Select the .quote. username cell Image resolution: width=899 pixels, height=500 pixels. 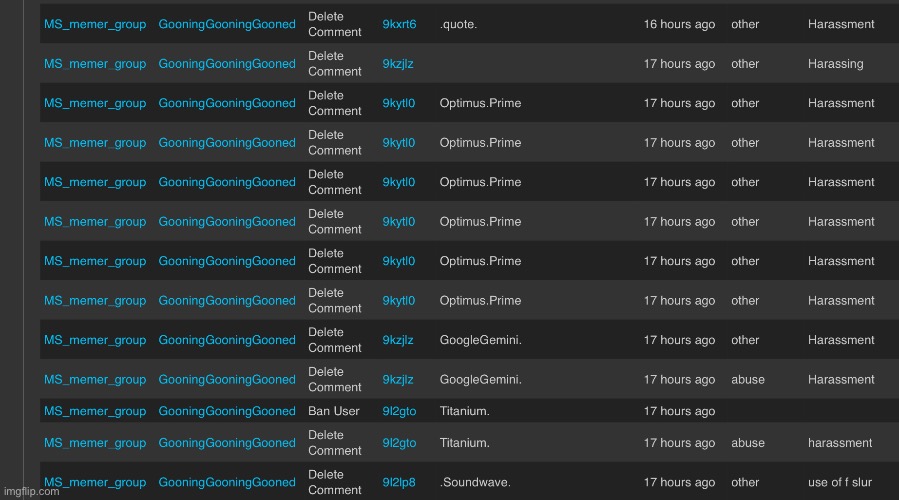(458, 24)
